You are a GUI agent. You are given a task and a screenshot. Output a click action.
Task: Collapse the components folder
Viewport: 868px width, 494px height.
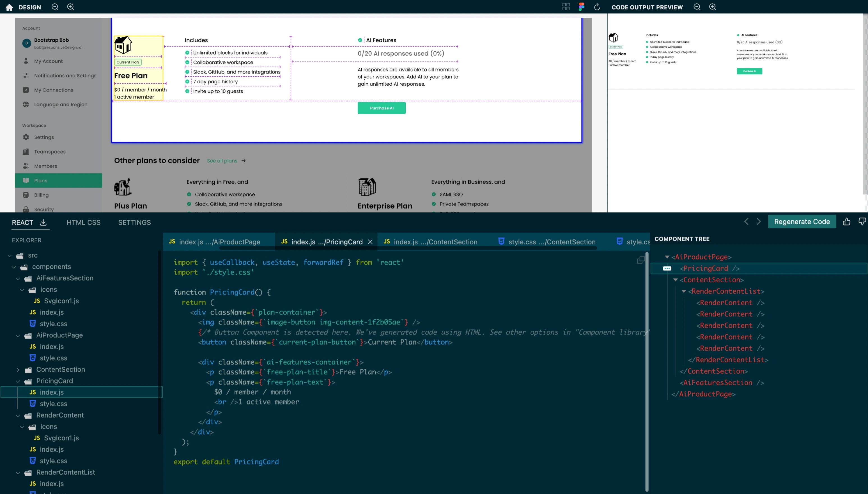[14, 267]
